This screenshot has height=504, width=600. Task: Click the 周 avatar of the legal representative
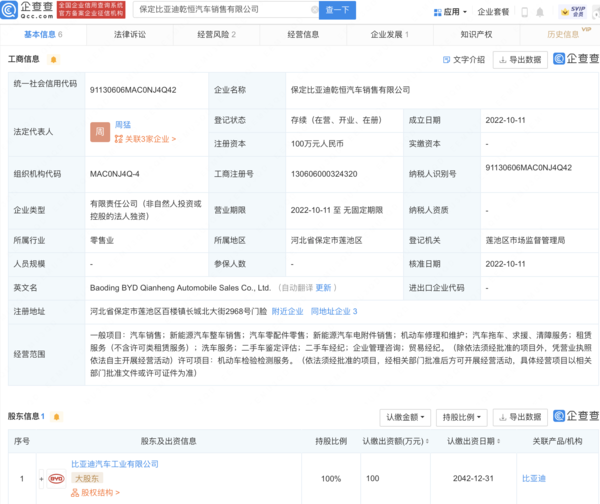100,132
